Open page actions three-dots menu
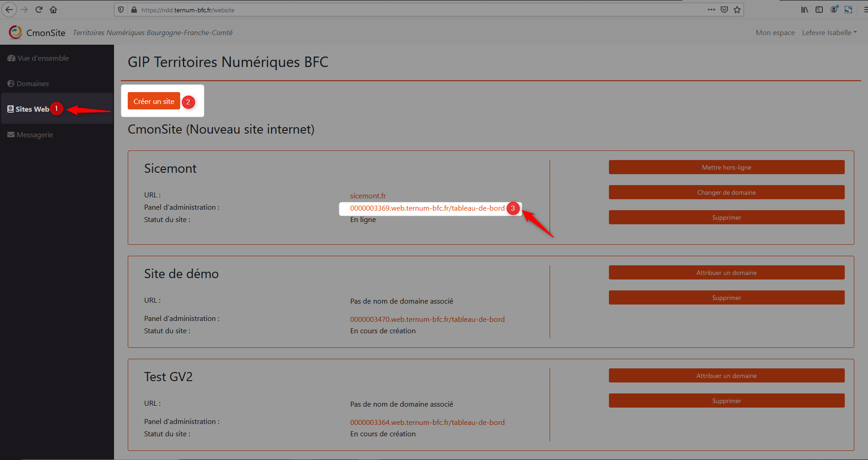This screenshot has height=460, width=868. coord(711,10)
